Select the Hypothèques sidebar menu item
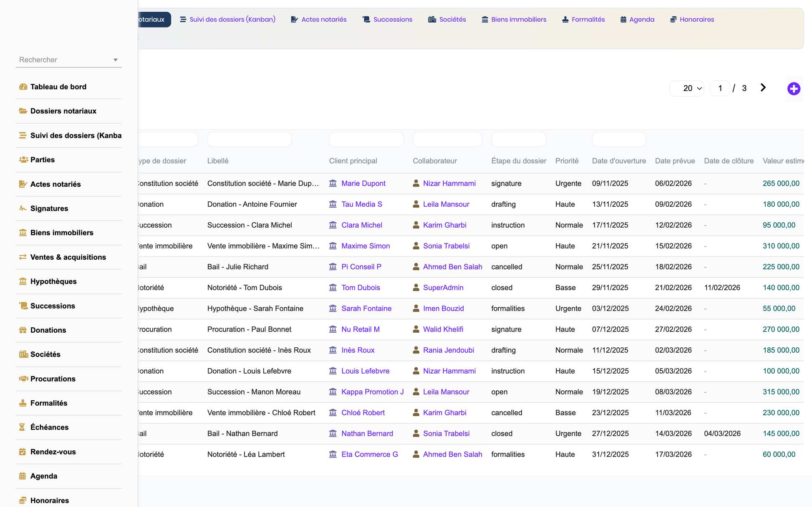The height and width of the screenshot is (507, 812). coord(69,281)
